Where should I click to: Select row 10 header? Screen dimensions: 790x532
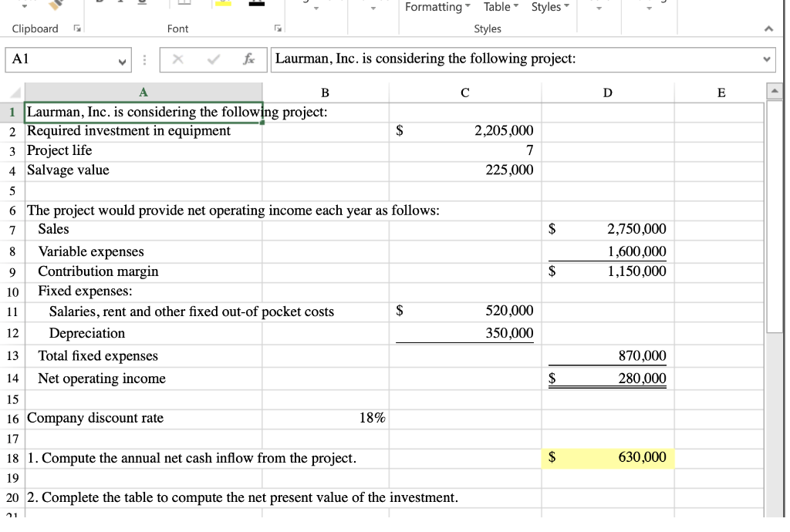[12, 292]
